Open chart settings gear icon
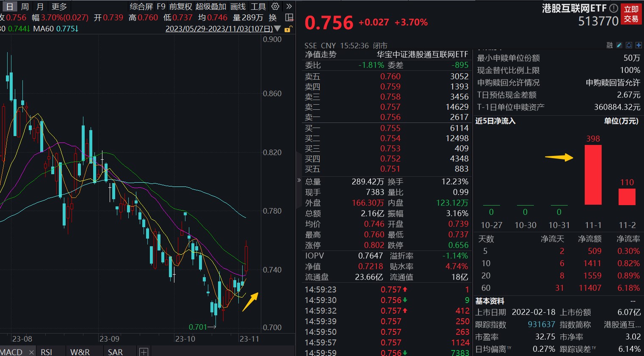 (x=275, y=6)
